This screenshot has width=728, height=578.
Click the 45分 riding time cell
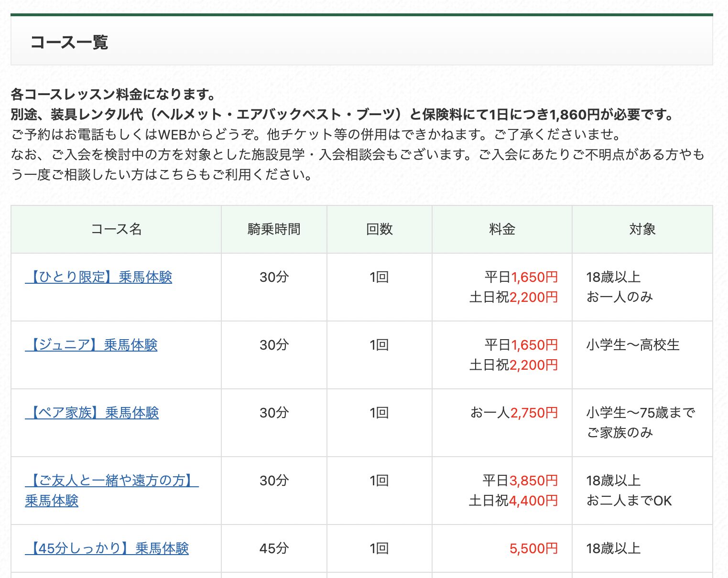274,548
